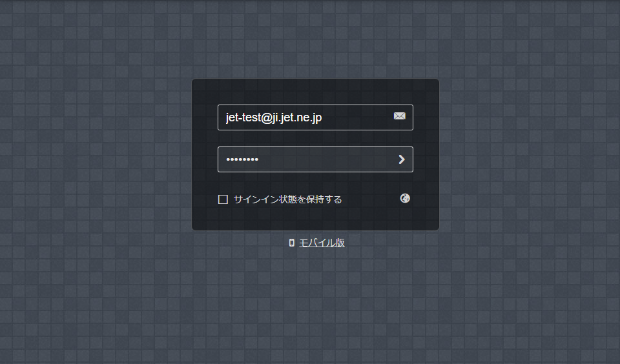Switch to the mobile version of the page
This screenshot has height=364, width=620.
(322, 243)
